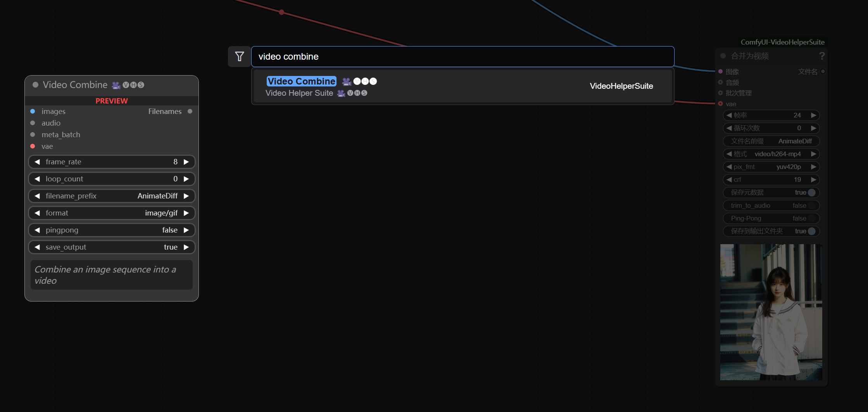Click the images input connector dot
Screen dimensions: 868x412
click(33, 112)
